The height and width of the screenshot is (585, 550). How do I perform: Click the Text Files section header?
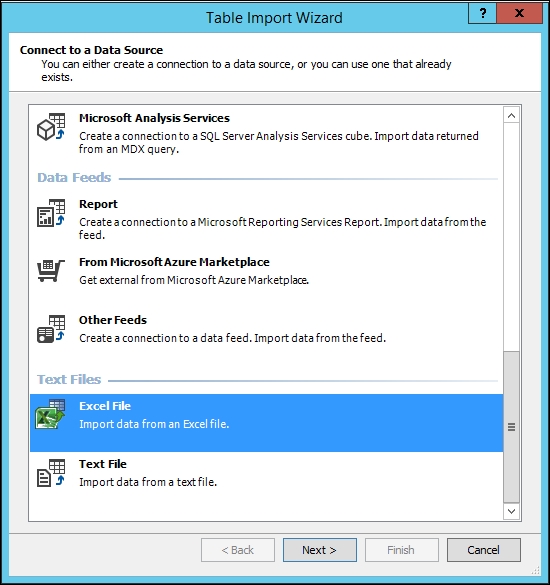[x=69, y=379]
